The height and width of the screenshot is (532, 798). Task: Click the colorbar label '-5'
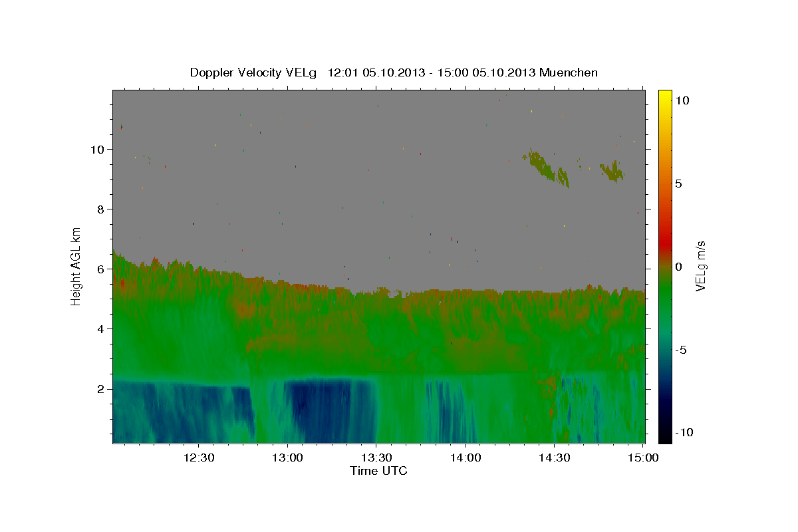click(x=681, y=350)
